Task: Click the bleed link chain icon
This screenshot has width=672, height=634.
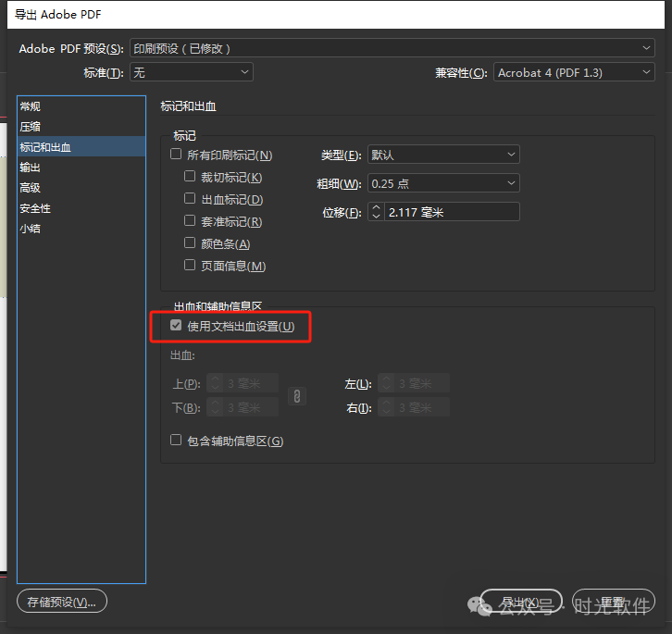Action: coord(296,395)
